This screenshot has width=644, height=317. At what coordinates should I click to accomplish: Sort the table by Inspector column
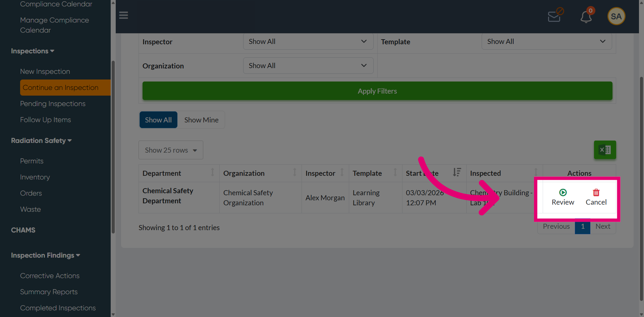click(x=325, y=173)
